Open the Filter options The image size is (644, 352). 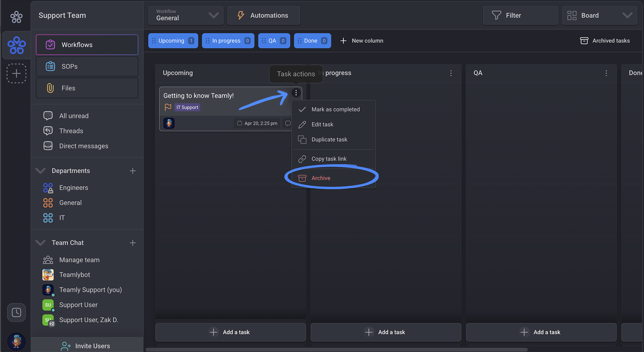coord(521,15)
